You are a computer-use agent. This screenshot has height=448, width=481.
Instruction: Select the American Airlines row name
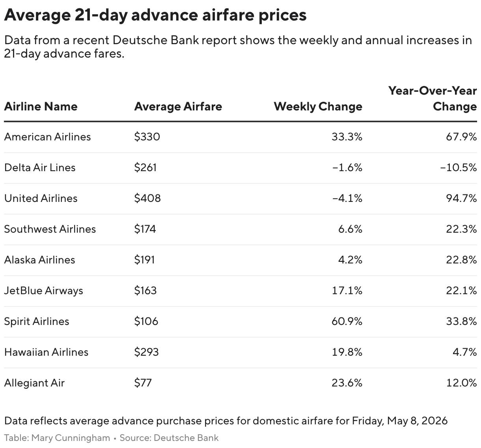point(47,137)
